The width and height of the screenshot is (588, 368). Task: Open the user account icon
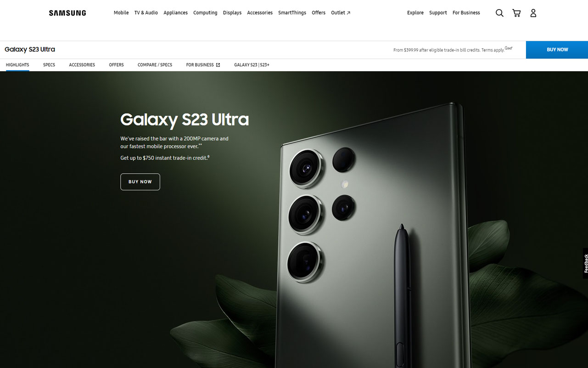pos(533,13)
